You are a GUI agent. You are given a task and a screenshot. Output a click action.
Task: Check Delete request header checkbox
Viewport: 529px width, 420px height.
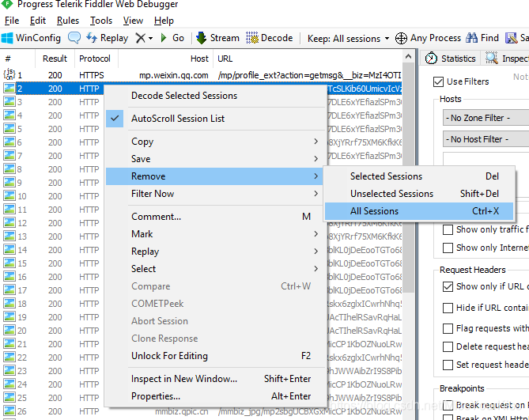pos(448,346)
